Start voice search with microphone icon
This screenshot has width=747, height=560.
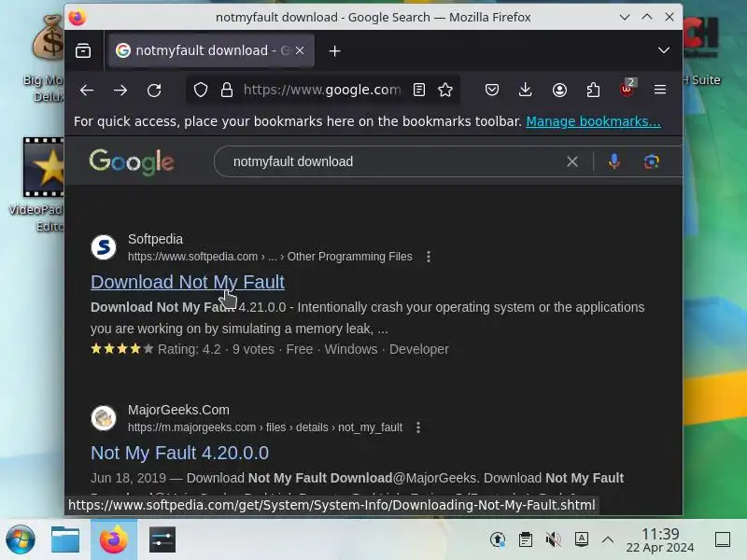(x=614, y=161)
